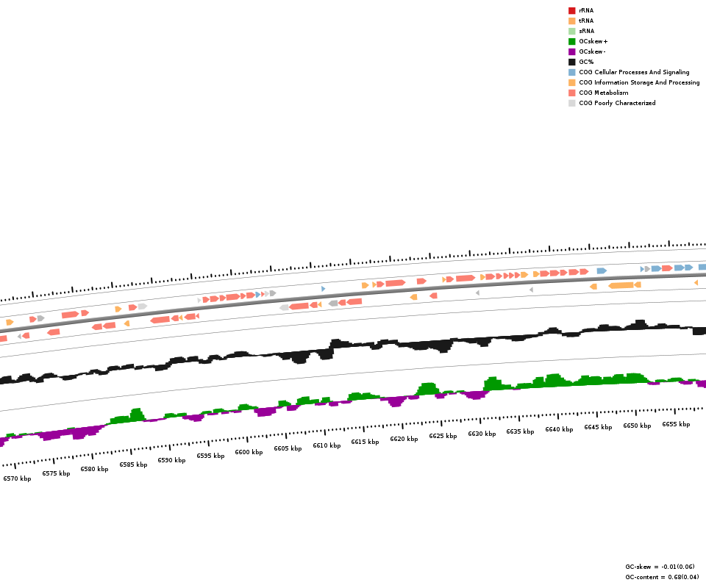Select the light green sRNA legend swatch
This screenshot has width=706, height=588.
click(x=571, y=31)
